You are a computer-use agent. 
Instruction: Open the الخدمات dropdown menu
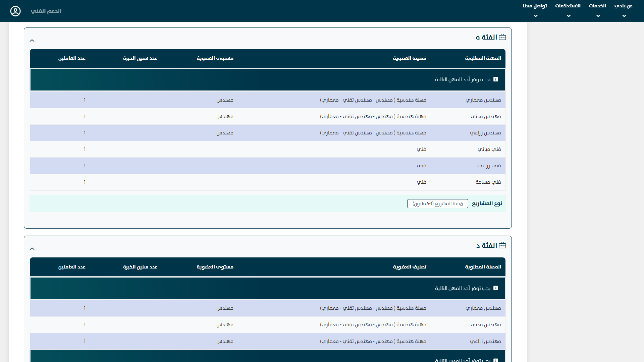coord(597,10)
